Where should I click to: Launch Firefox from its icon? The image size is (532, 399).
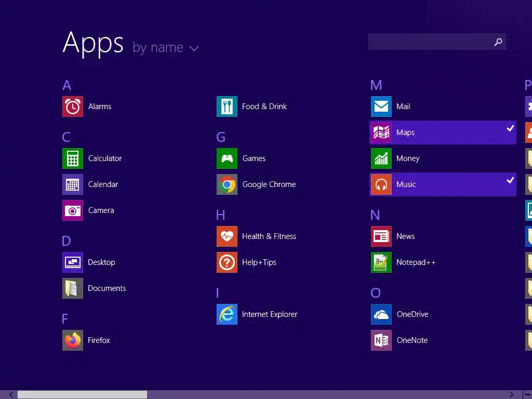coord(73,340)
